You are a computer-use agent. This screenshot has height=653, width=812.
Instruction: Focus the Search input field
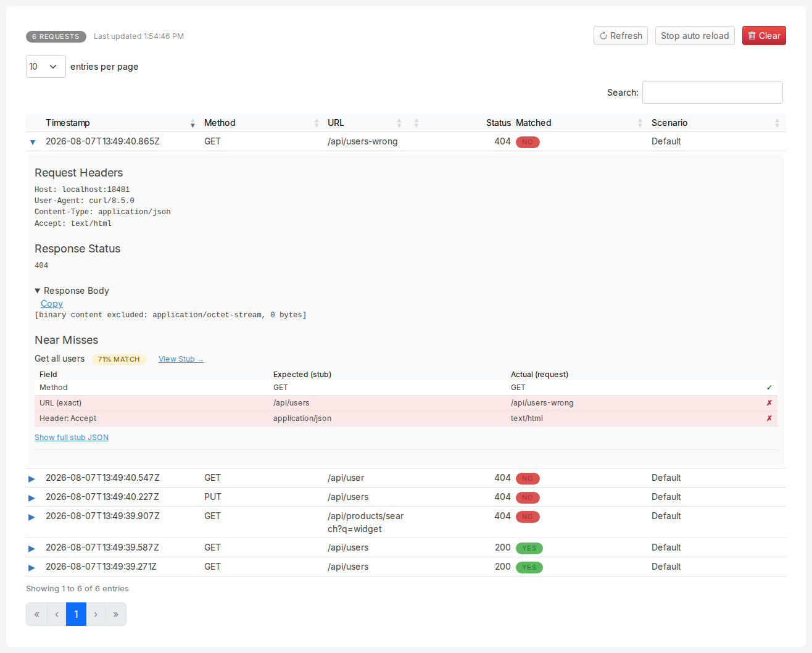click(x=713, y=93)
